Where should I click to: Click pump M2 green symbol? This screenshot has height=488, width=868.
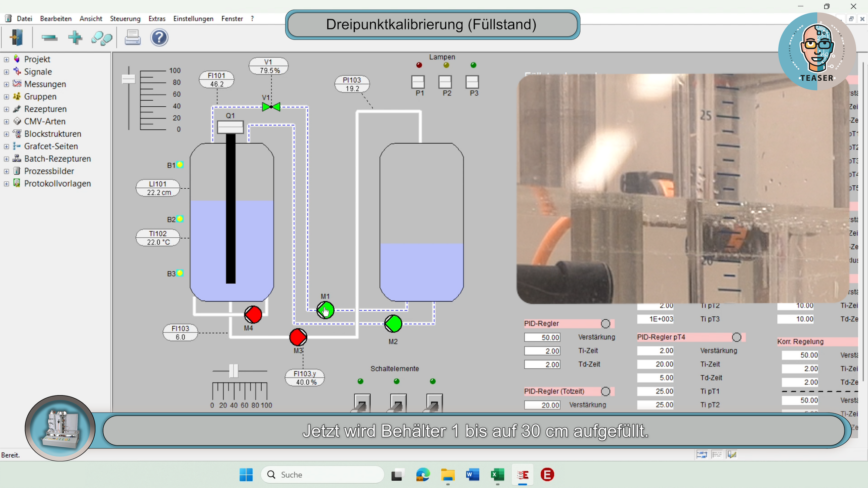(393, 324)
